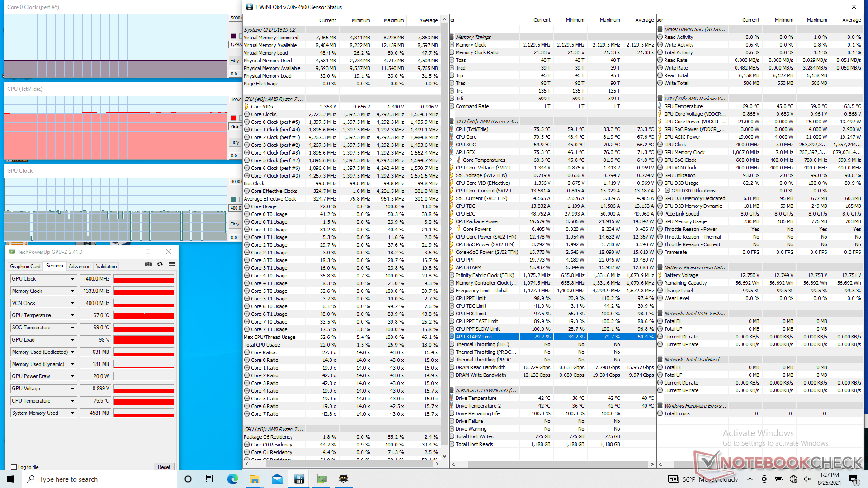Take a screenshot with GPU-Z camera icon
868x488 pixels.
[x=148, y=264]
